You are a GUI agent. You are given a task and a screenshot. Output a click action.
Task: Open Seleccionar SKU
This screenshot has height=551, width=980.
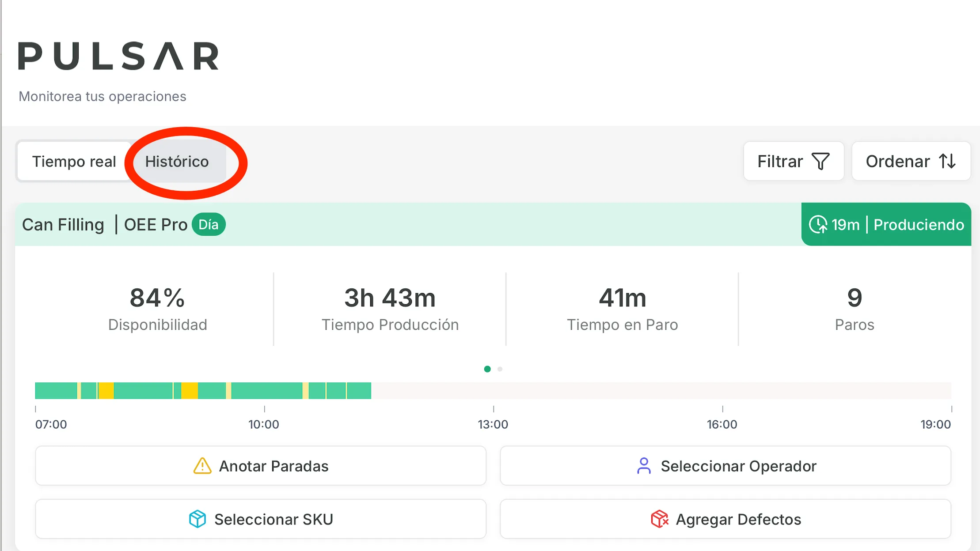261,519
